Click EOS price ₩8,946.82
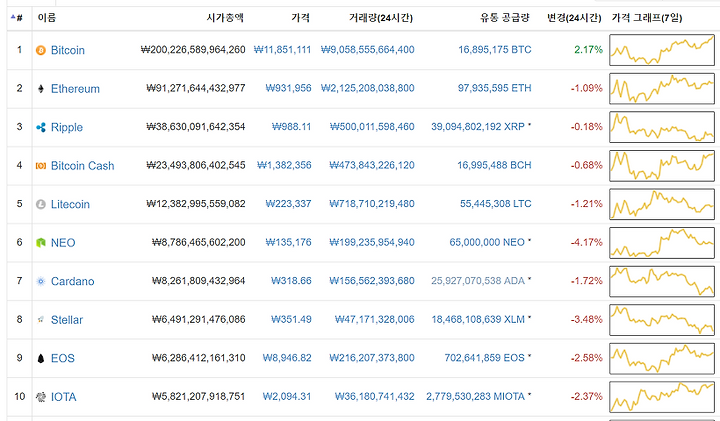The height and width of the screenshot is (421, 720). tap(287, 358)
